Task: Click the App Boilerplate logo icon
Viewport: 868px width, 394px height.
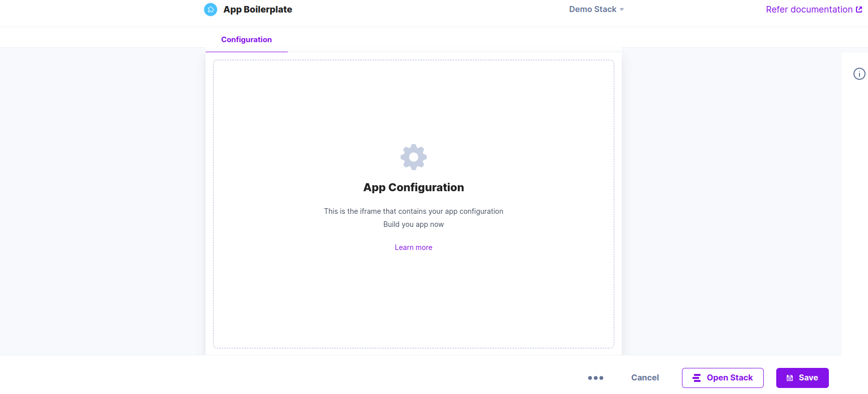Action: click(x=211, y=10)
